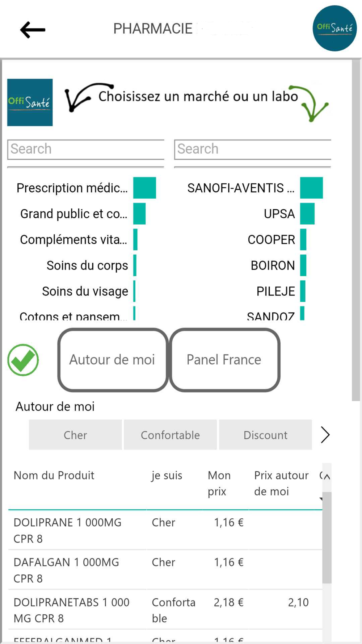362x644 pixels.
Task: Tap the back arrow icon
Action: click(x=33, y=30)
